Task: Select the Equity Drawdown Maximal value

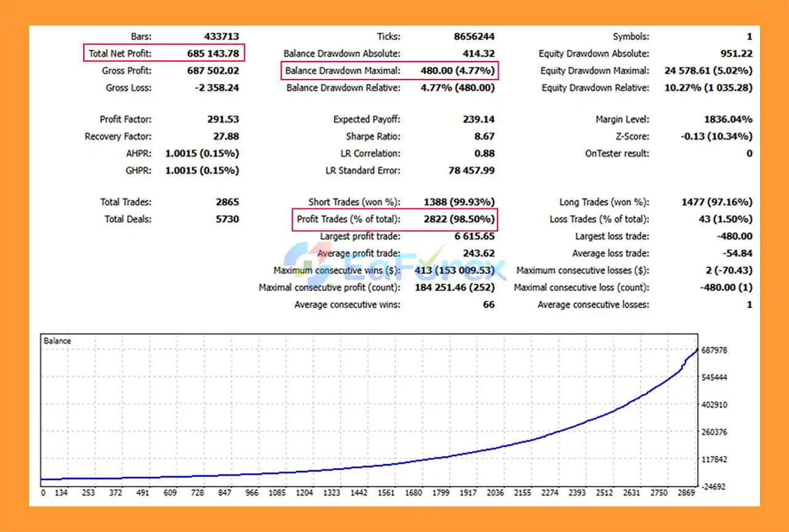Action: point(708,71)
